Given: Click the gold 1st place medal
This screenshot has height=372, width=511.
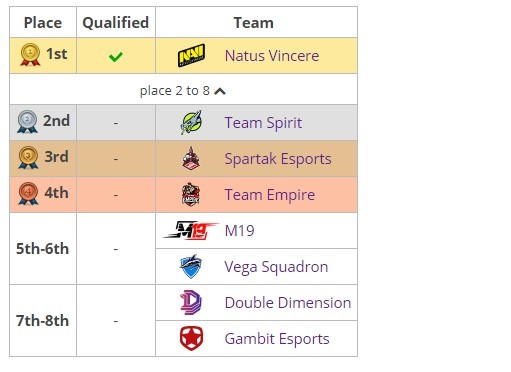Looking at the screenshot, I should click(30, 55).
